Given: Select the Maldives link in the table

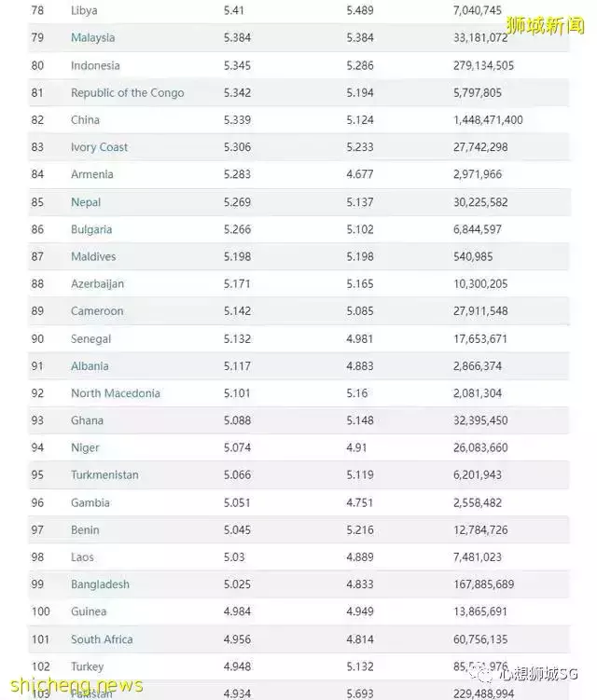Looking at the screenshot, I should point(93,256).
